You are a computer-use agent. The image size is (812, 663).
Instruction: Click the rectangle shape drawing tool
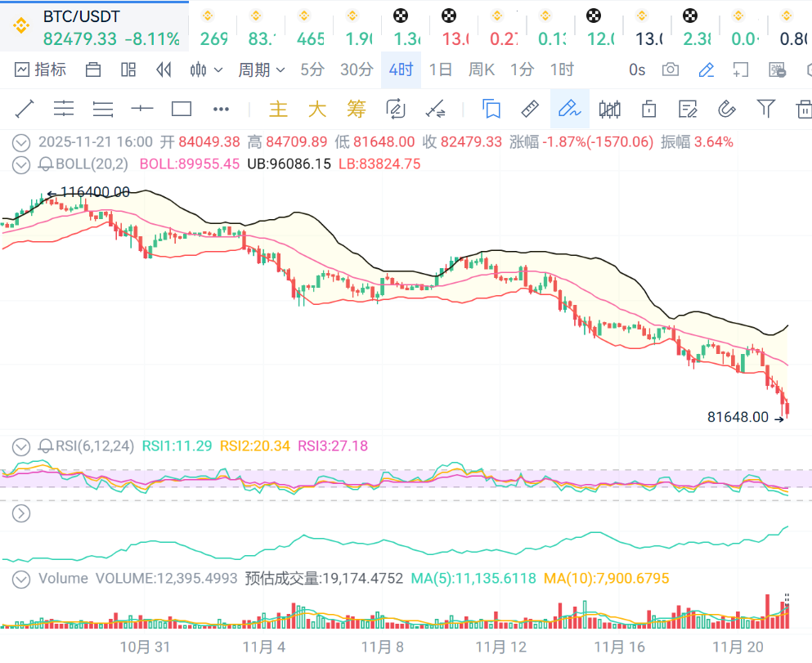pyautogui.click(x=182, y=109)
